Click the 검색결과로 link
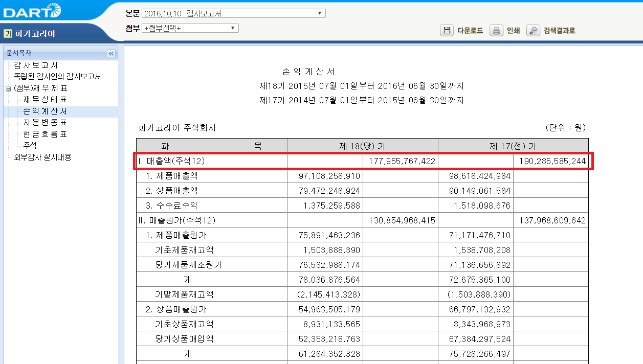The height and width of the screenshot is (364, 643). (559, 31)
